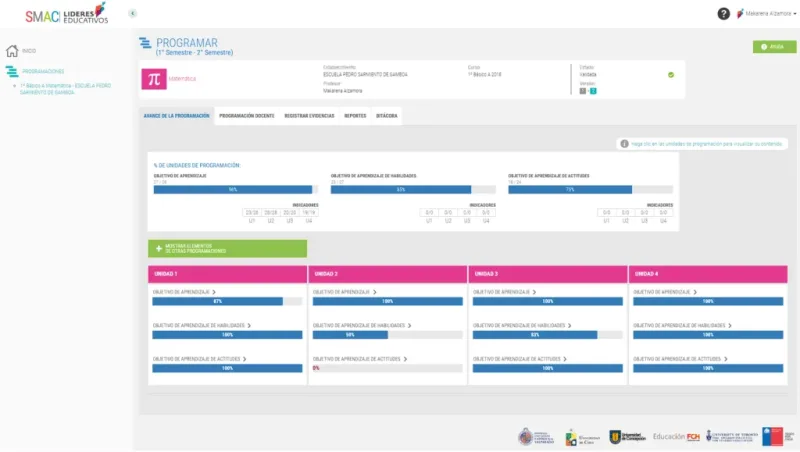Expand Unidad 1 Objetivo de Aprendizaje de Habilidades
Screen dimensions: 800x452
point(249,325)
